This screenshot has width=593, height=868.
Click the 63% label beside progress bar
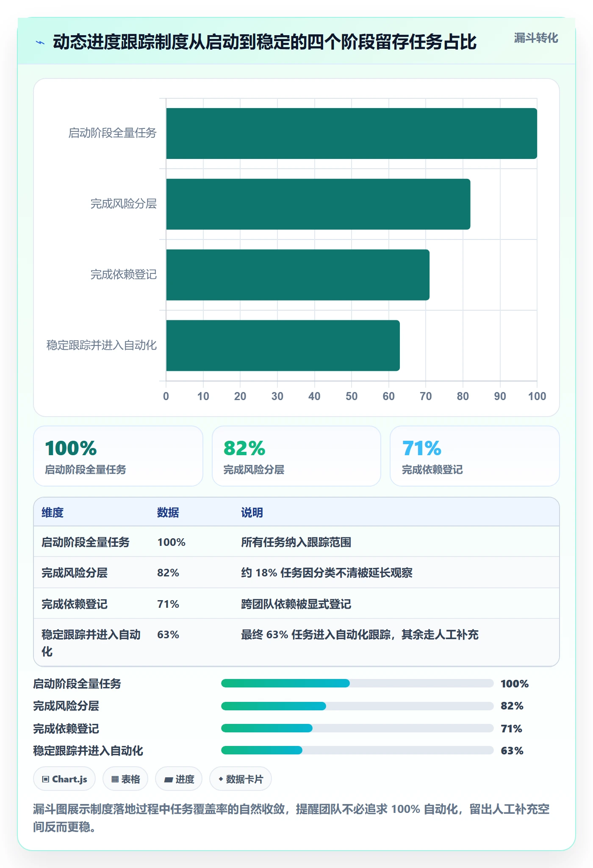tap(512, 751)
